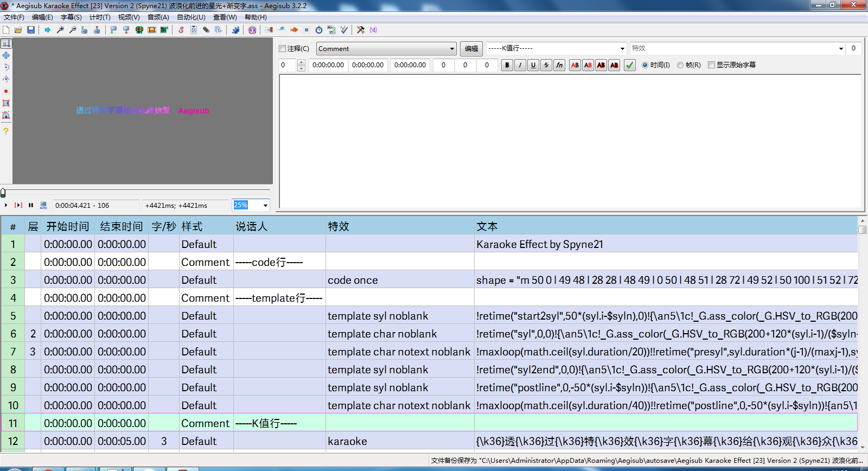868x471 pixels.
Task: Open the 编辑(E) menu
Action: pos(42,17)
